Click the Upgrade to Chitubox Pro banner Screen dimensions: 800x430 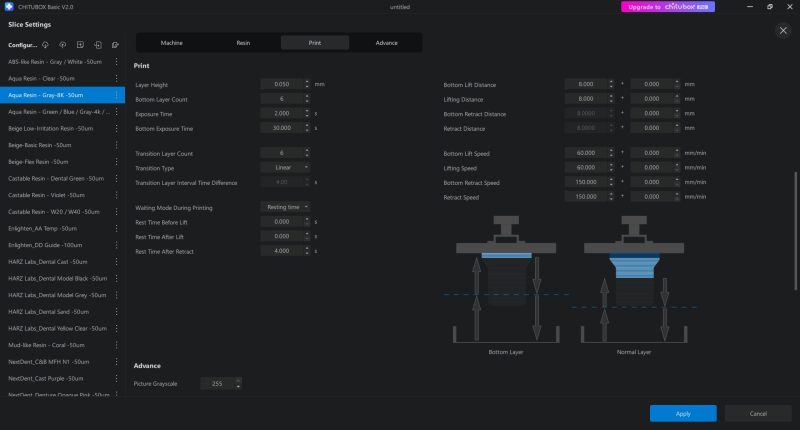click(x=668, y=7)
